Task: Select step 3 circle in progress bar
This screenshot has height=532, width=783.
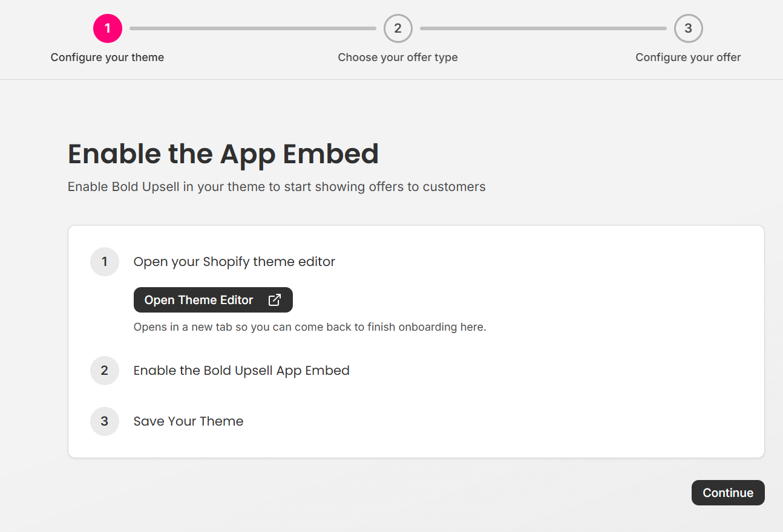Action: (x=689, y=28)
